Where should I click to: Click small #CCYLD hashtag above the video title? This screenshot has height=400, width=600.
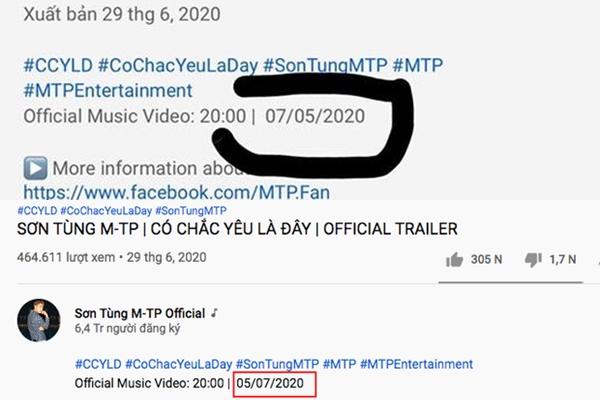(36, 211)
